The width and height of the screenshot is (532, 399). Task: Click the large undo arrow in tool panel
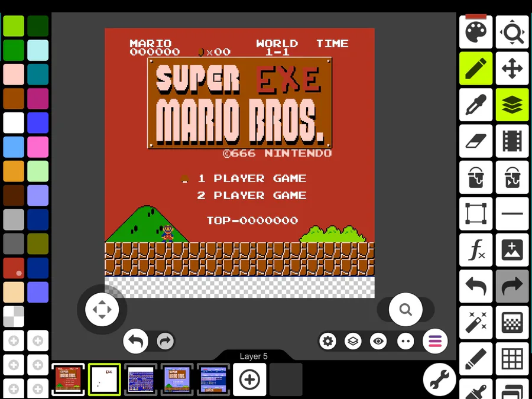click(476, 286)
